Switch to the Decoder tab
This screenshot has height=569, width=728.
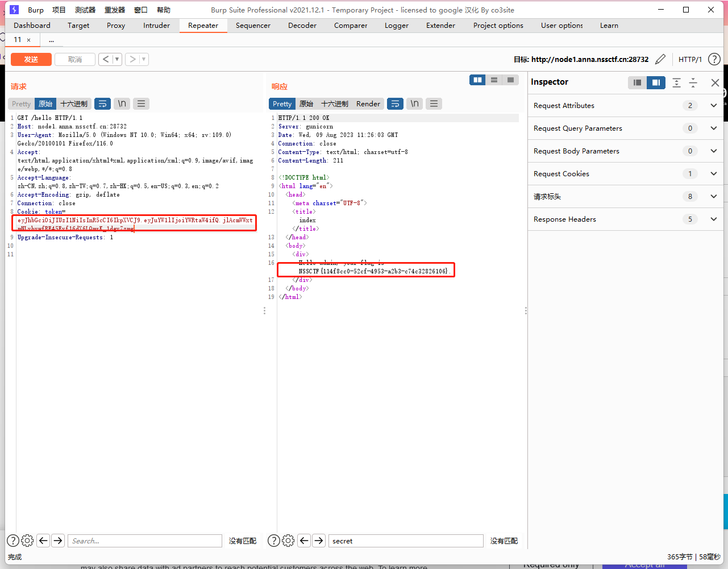(302, 26)
